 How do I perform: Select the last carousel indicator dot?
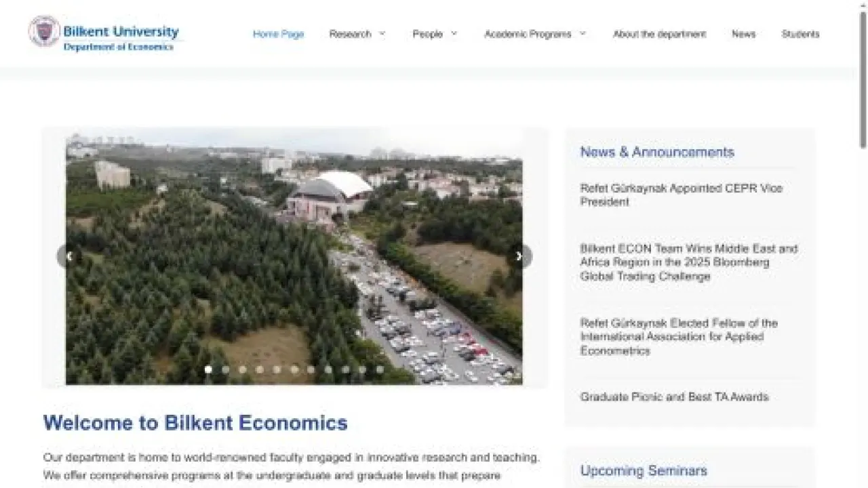[380, 369]
